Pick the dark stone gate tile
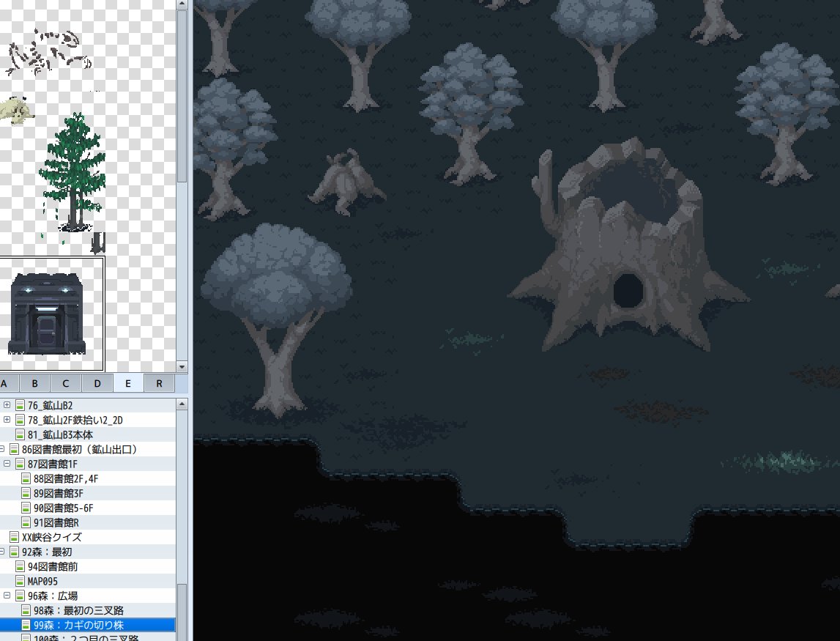This screenshot has width=840, height=641. click(47, 314)
